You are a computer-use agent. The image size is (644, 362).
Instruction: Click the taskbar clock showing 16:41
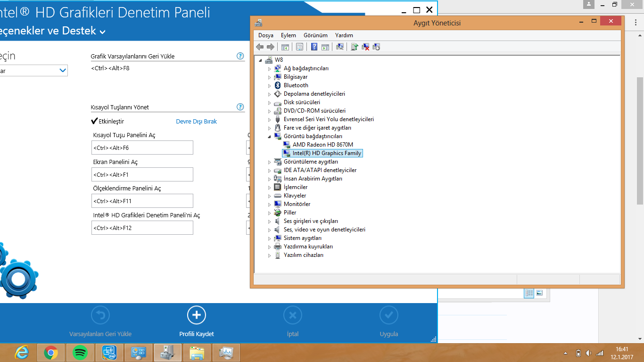622,353
